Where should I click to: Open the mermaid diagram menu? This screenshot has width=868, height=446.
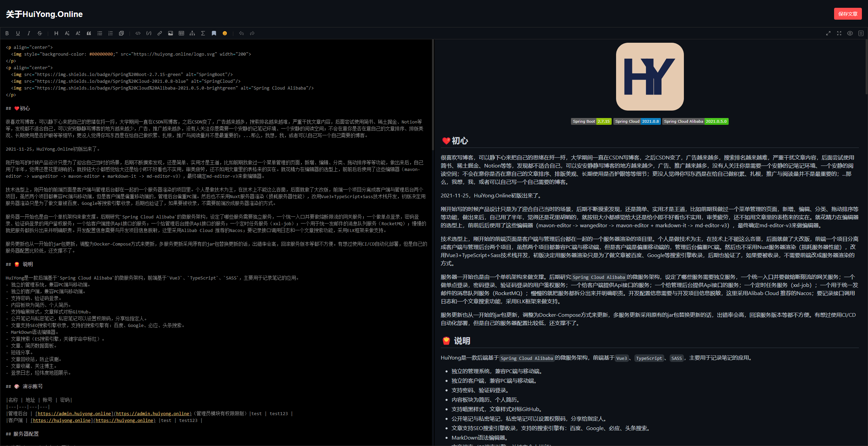click(x=192, y=33)
